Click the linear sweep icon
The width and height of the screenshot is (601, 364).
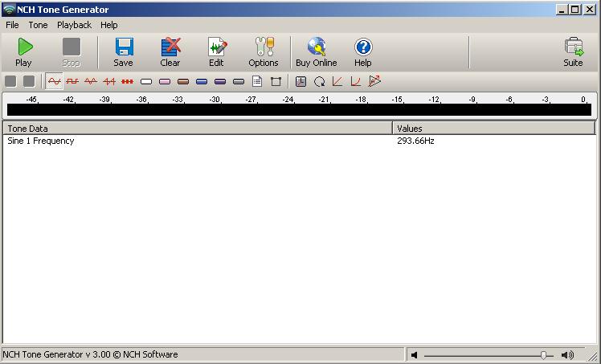(337, 81)
